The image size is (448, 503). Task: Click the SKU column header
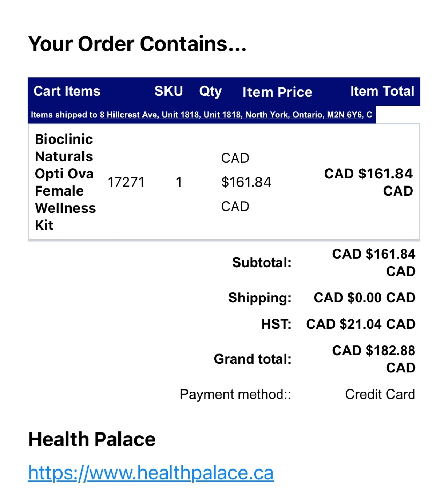(x=168, y=91)
